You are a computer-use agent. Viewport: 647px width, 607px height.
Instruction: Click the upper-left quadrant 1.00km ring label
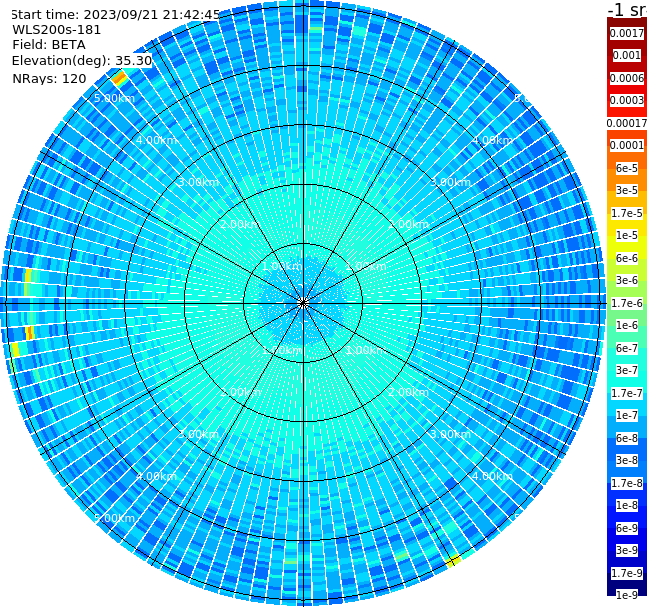(x=283, y=266)
